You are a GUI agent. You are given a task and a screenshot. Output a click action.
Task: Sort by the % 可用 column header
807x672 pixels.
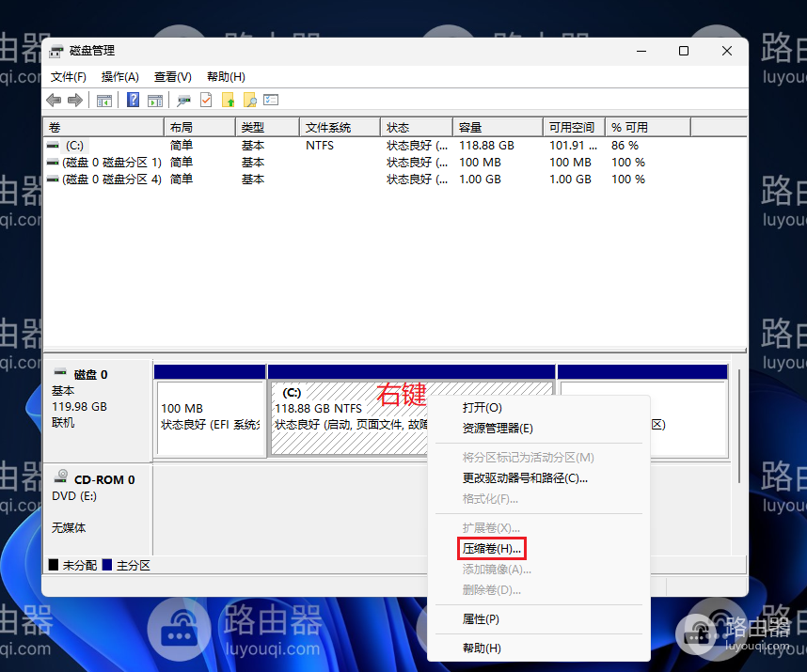pyautogui.click(x=648, y=128)
